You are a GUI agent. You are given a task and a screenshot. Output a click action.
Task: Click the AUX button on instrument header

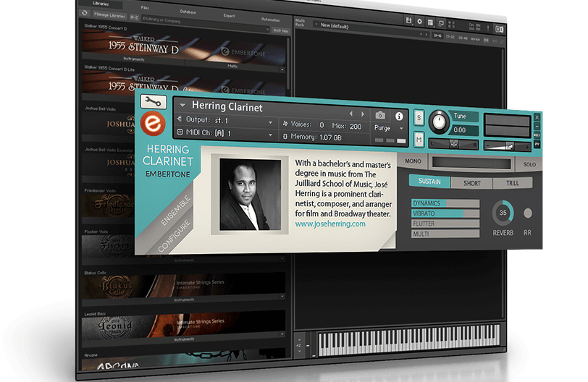click(x=537, y=135)
